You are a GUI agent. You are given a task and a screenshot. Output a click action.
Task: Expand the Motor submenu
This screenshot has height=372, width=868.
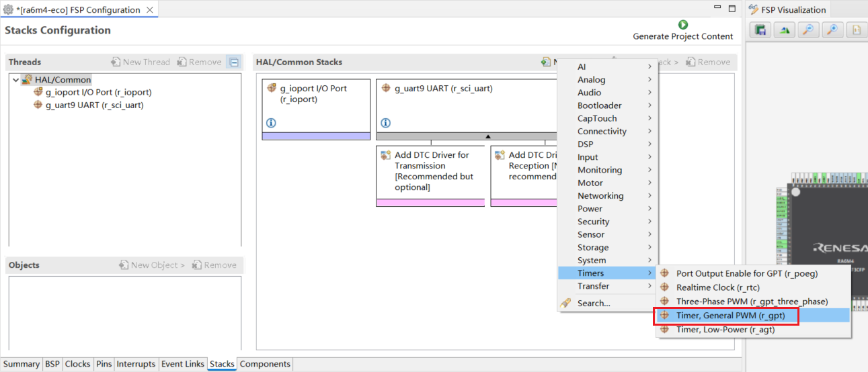pos(608,183)
